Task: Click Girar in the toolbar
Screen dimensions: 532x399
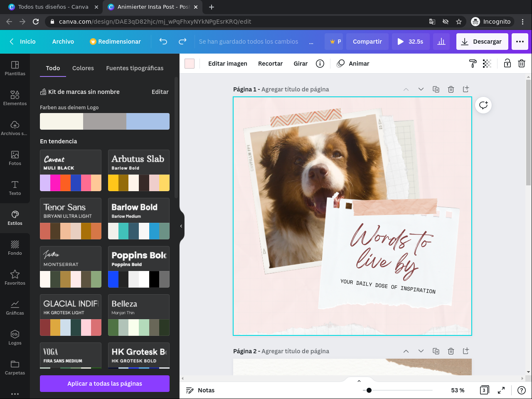Action: (x=300, y=64)
